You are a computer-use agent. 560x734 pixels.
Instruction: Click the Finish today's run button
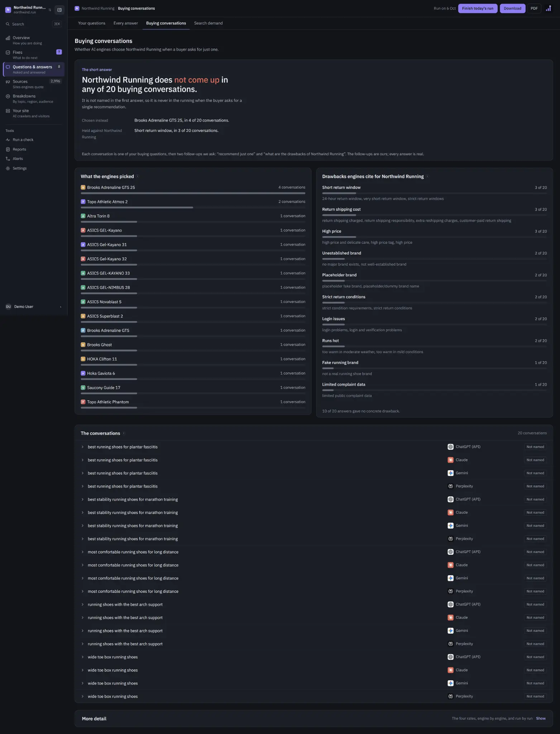pos(478,8)
